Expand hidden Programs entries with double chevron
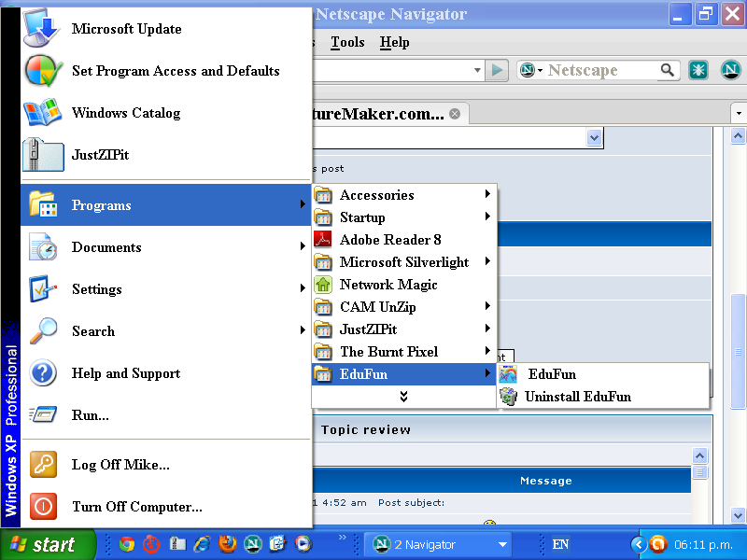The width and height of the screenshot is (747, 560). tap(404, 397)
